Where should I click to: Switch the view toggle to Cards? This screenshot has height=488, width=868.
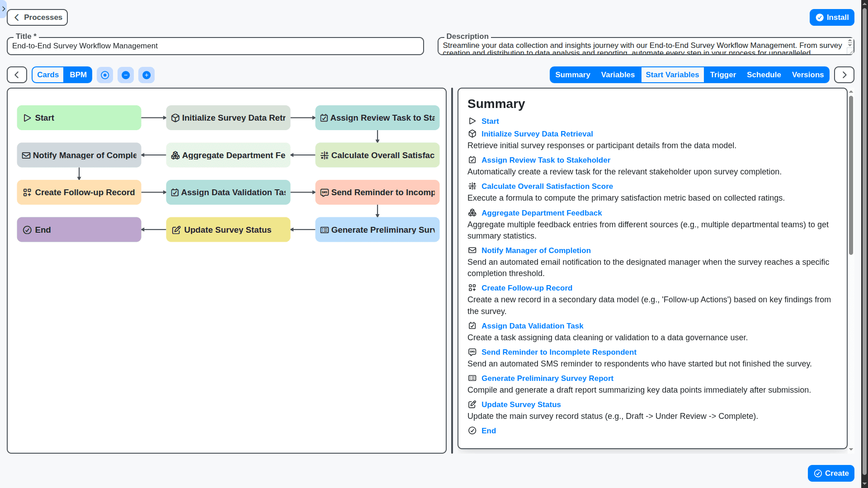pyautogui.click(x=47, y=75)
